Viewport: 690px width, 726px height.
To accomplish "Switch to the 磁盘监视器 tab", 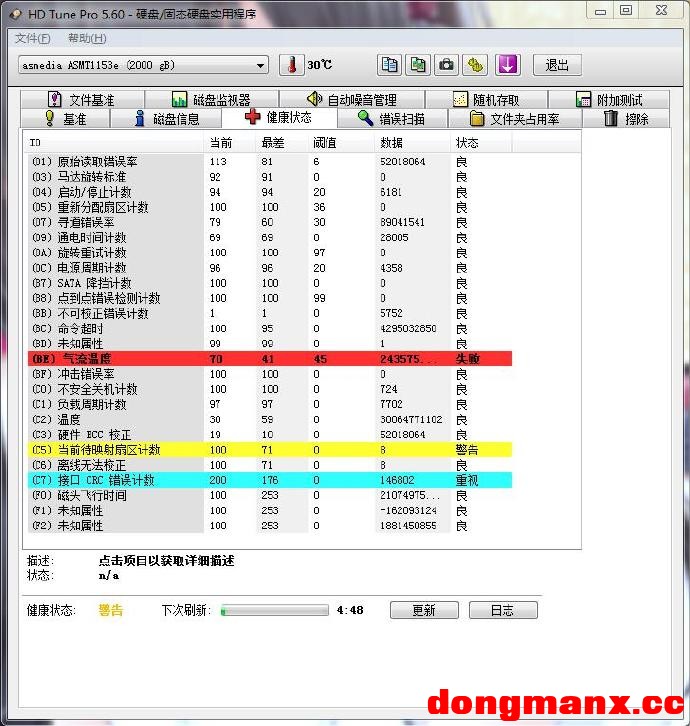I will pyautogui.click(x=210, y=100).
